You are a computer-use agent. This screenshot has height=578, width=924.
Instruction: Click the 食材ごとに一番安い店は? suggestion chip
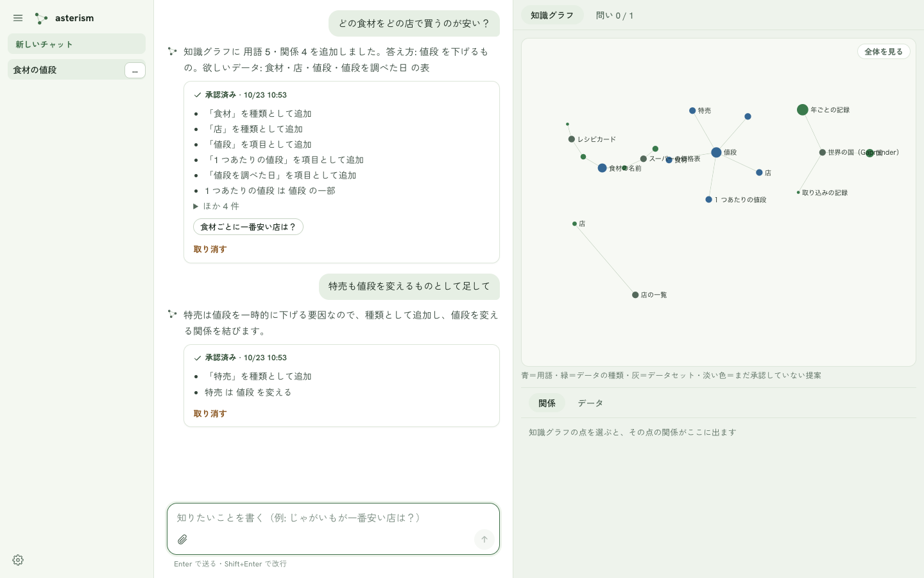pos(248,227)
